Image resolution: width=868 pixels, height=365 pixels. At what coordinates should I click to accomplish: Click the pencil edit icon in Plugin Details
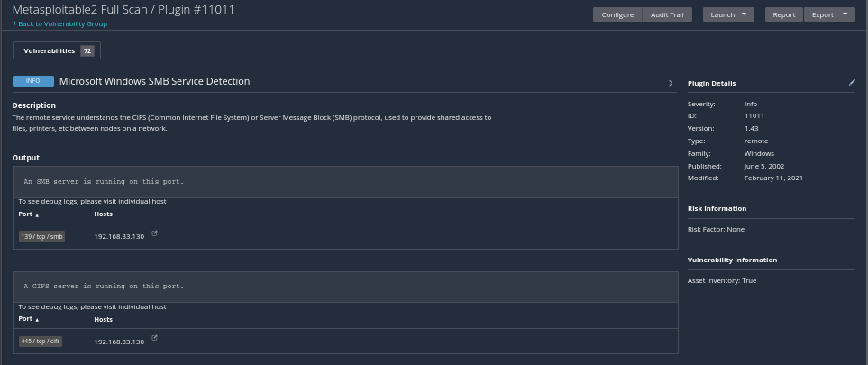(852, 82)
